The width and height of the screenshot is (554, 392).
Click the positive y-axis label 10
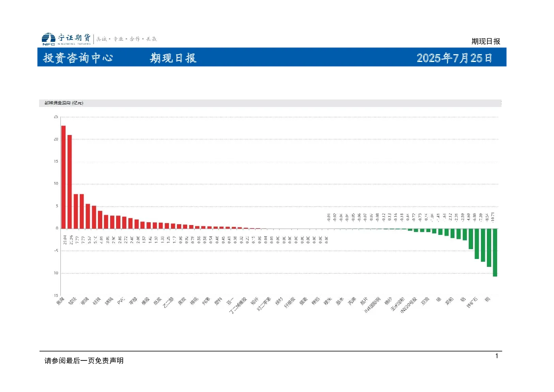pyautogui.click(x=56, y=184)
